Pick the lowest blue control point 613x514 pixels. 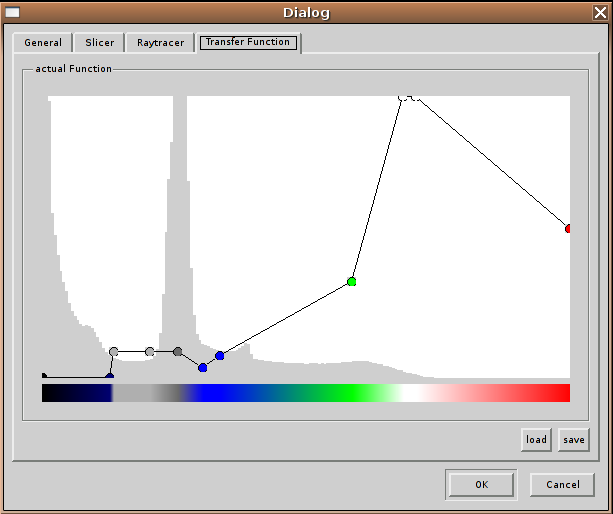coord(202,368)
